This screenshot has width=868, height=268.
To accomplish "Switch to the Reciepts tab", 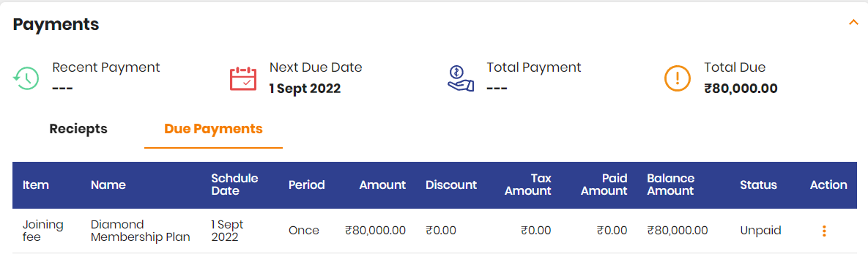I will click(78, 129).
